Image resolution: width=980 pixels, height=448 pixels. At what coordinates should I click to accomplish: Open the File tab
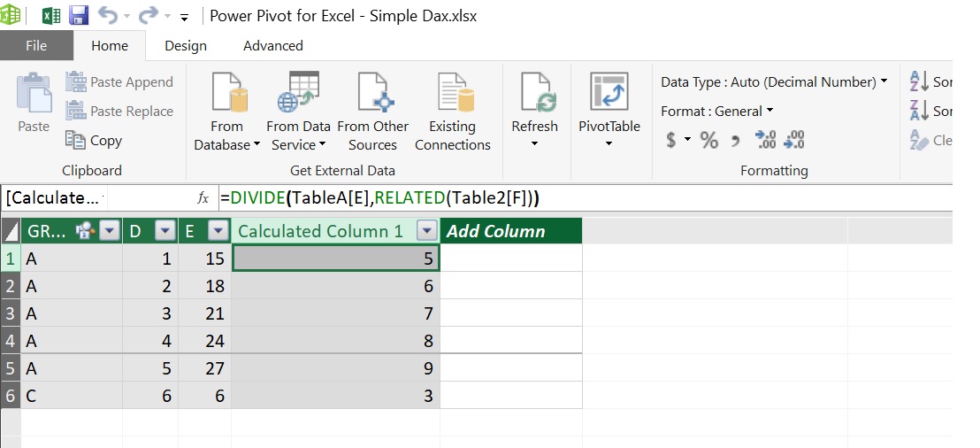point(36,46)
